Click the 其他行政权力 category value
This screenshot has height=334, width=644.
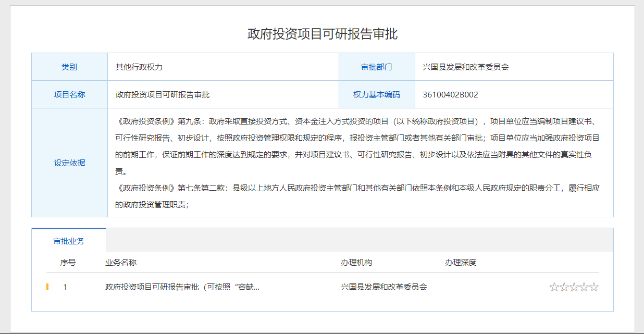(139, 67)
